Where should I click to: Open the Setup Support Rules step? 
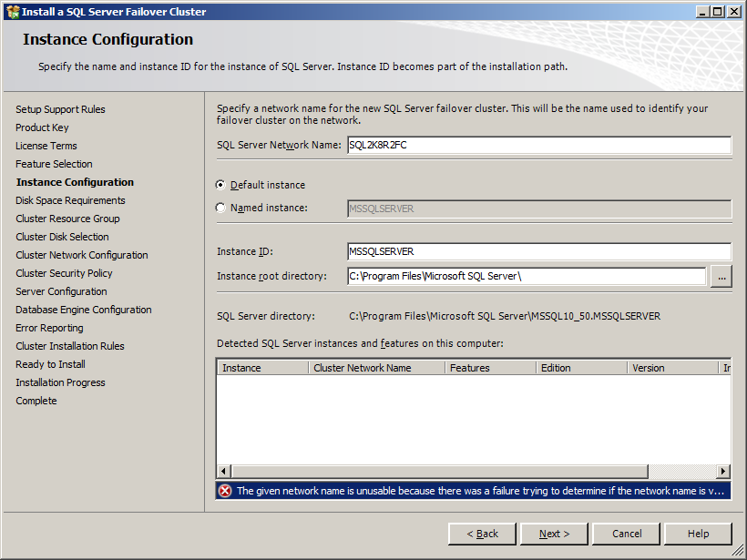click(60, 109)
